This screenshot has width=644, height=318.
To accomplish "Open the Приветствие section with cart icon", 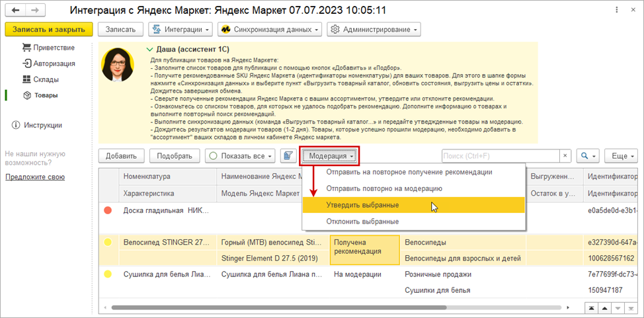I will [x=48, y=48].
